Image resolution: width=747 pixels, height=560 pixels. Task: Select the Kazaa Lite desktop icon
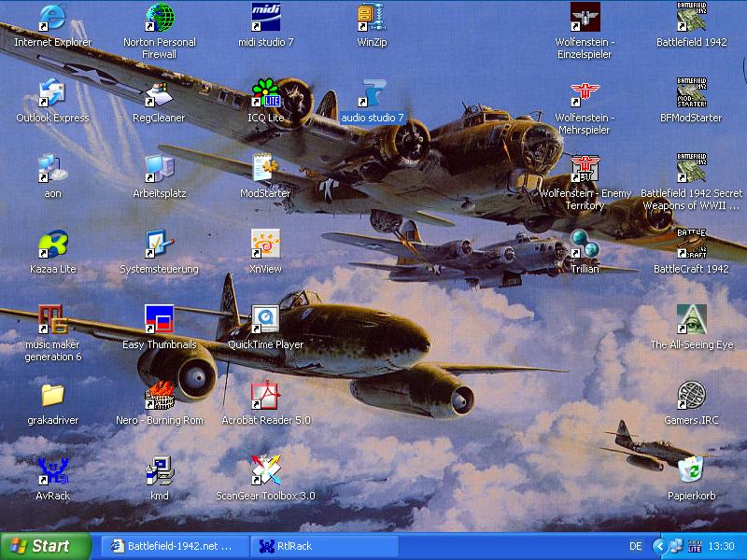(x=52, y=245)
